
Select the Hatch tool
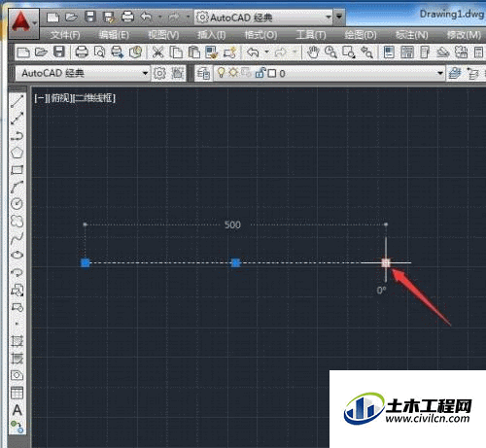pos(17,341)
